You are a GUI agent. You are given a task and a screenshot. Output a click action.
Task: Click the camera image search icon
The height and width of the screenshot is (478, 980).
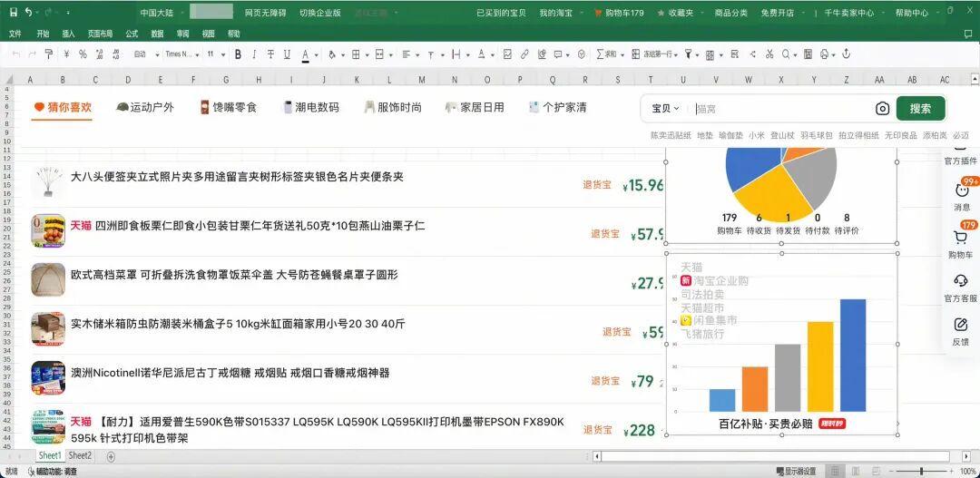(882, 109)
